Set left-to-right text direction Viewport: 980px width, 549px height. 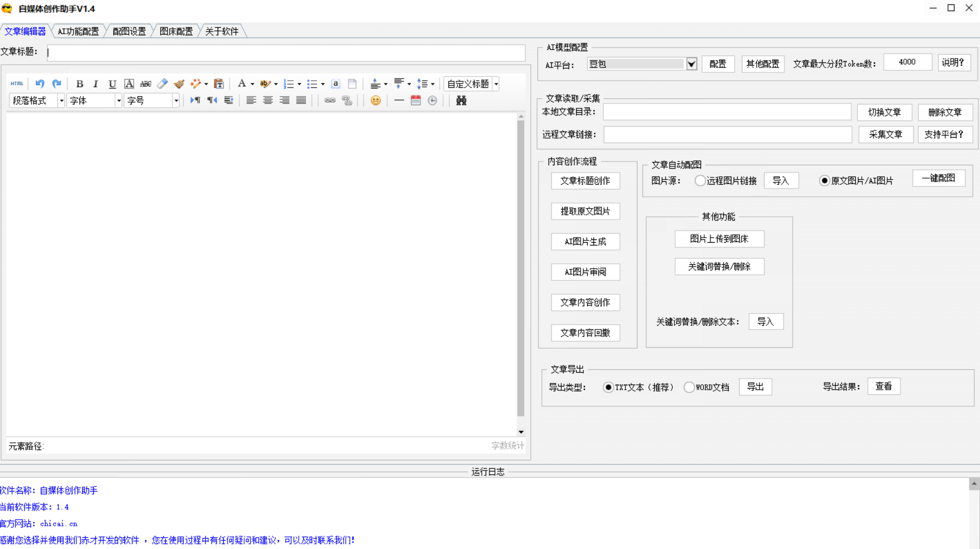[x=195, y=100]
